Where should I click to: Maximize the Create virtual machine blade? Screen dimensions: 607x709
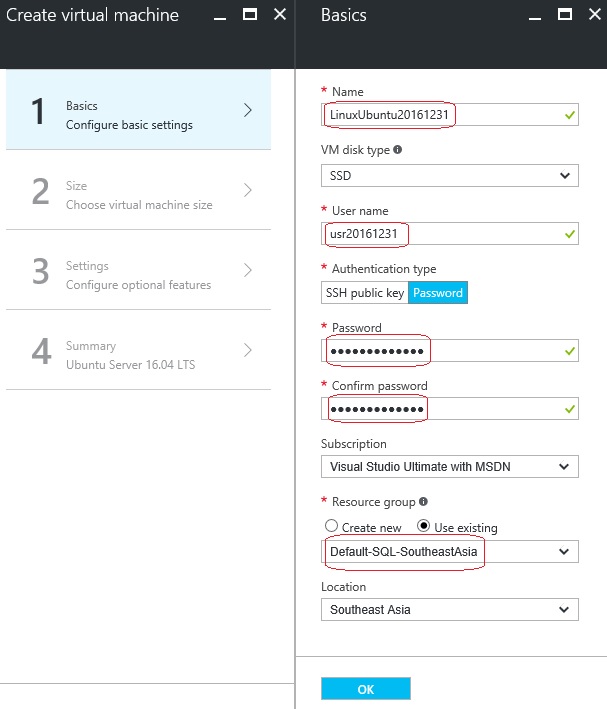[251, 15]
